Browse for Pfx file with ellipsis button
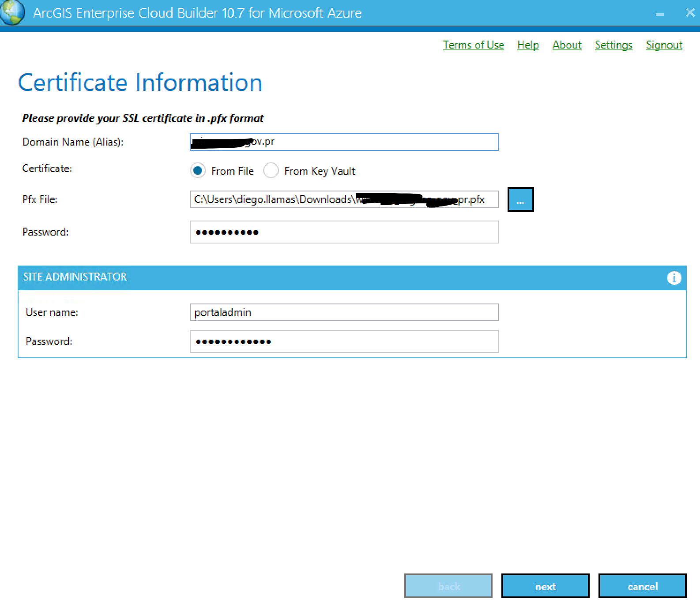This screenshot has width=700, height=607. [x=520, y=199]
